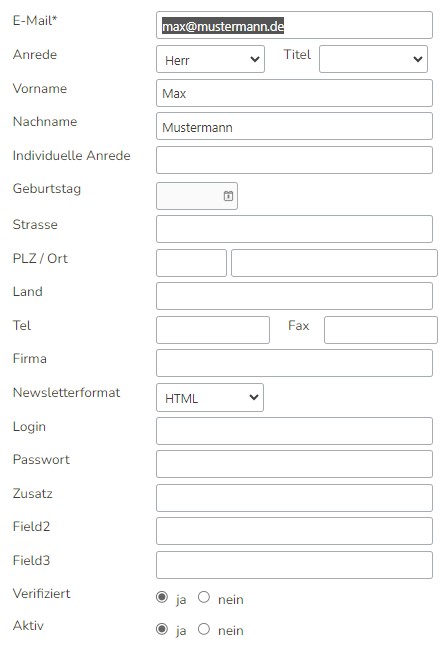Select the Individuelle Anrede text field

point(294,160)
